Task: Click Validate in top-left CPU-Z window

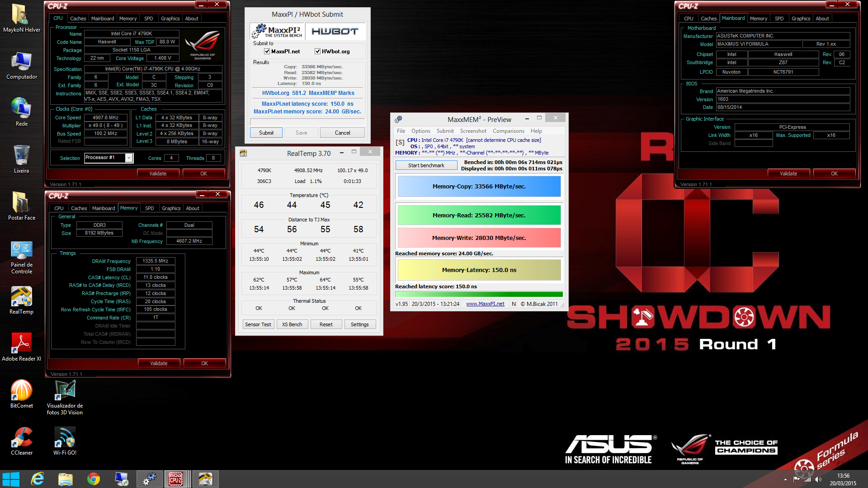Action: coord(158,174)
